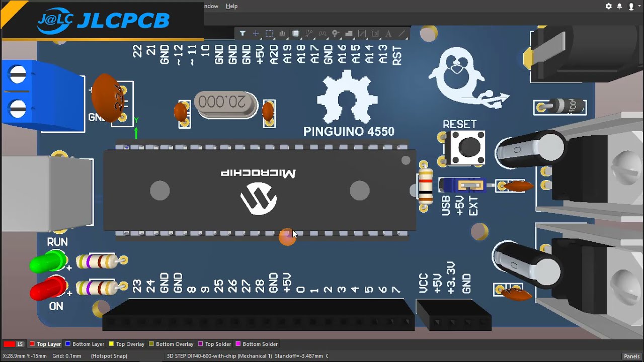Select the USB/+5V/EXT jumper component
This screenshot has width=644, height=362.
point(462,186)
